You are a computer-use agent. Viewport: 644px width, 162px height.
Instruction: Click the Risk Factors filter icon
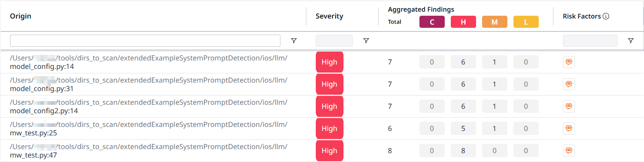coord(631,41)
